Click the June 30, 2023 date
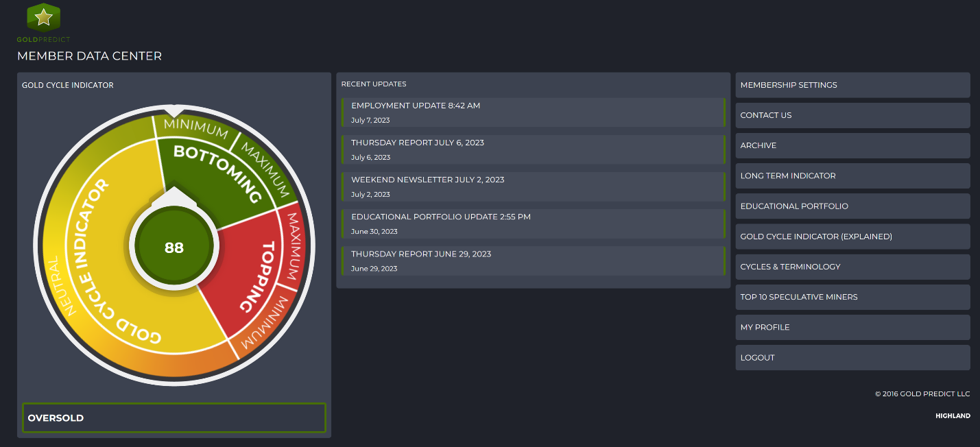Image resolution: width=980 pixels, height=447 pixels. pos(374,231)
